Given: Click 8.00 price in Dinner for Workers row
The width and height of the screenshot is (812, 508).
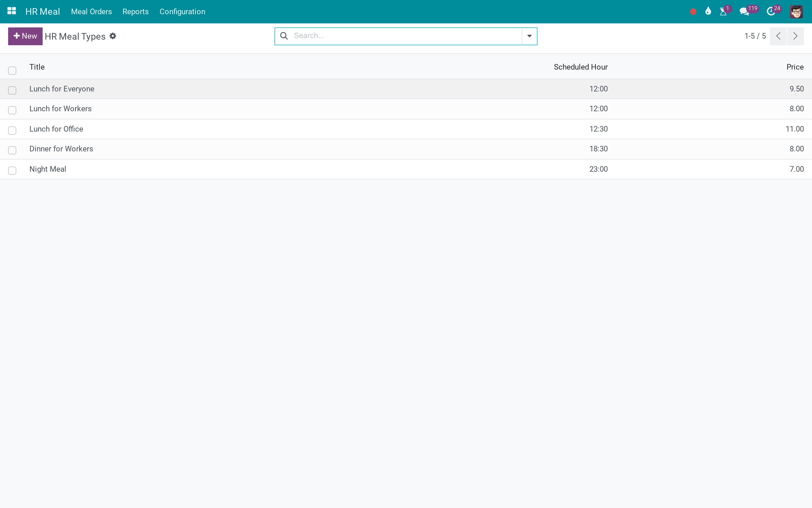Looking at the screenshot, I should pos(797,149).
